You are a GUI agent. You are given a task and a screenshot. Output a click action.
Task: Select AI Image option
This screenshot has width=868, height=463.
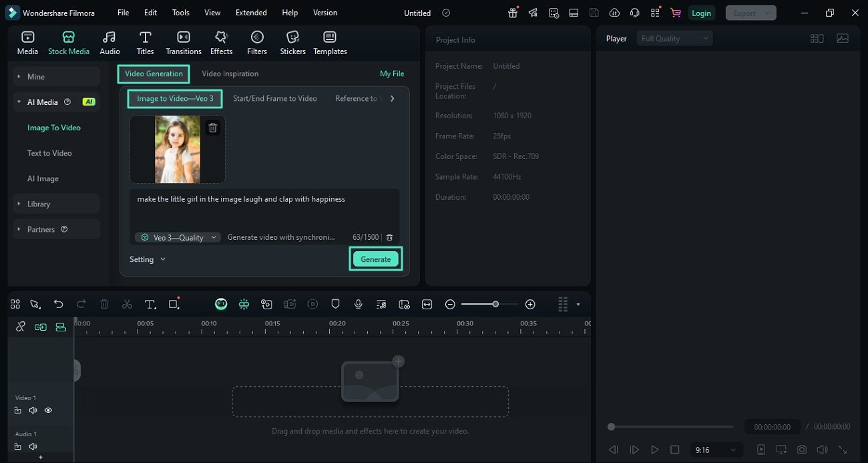click(x=43, y=178)
